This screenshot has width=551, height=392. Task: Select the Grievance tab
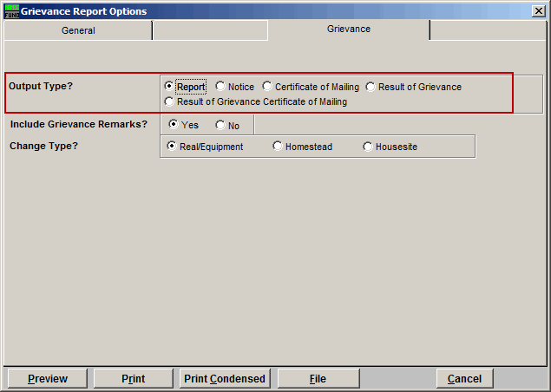point(348,29)
